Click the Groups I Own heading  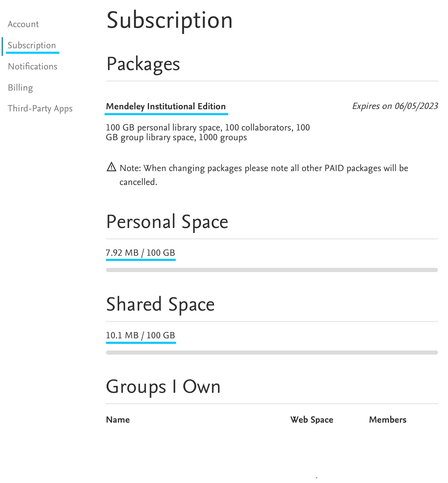163,387
